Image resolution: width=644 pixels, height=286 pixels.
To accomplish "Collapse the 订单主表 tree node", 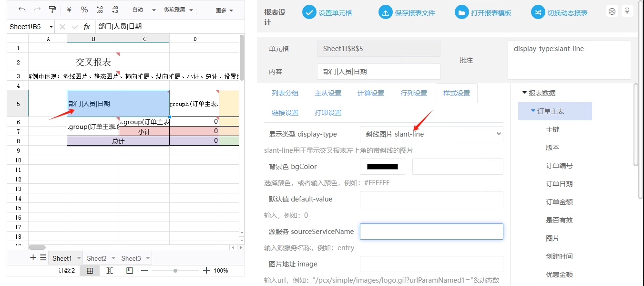I will point(532,111).
